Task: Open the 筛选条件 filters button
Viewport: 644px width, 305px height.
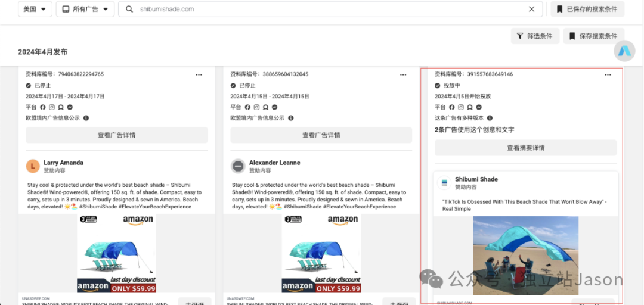Action: [x=535, y=36]
